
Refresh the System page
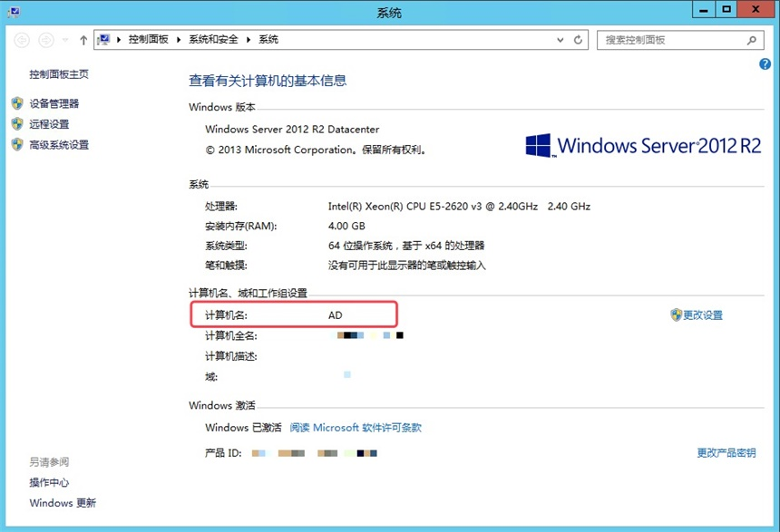[x=578, y=40]
